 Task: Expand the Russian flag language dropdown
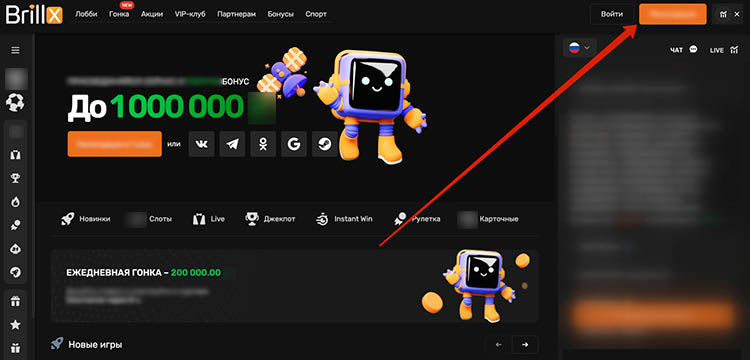[580, 48]
